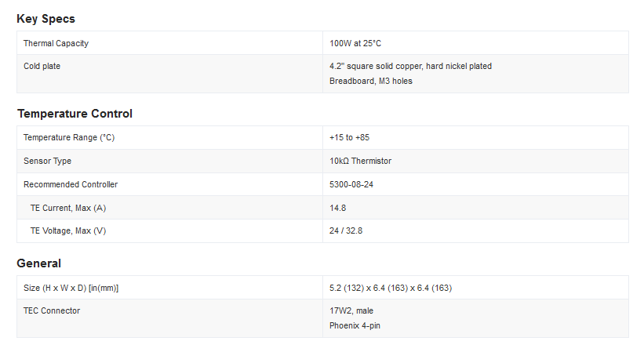This screenshot has width=644, height=363.
Task: Select the Recommended Controller label
Action: point(71,185)
